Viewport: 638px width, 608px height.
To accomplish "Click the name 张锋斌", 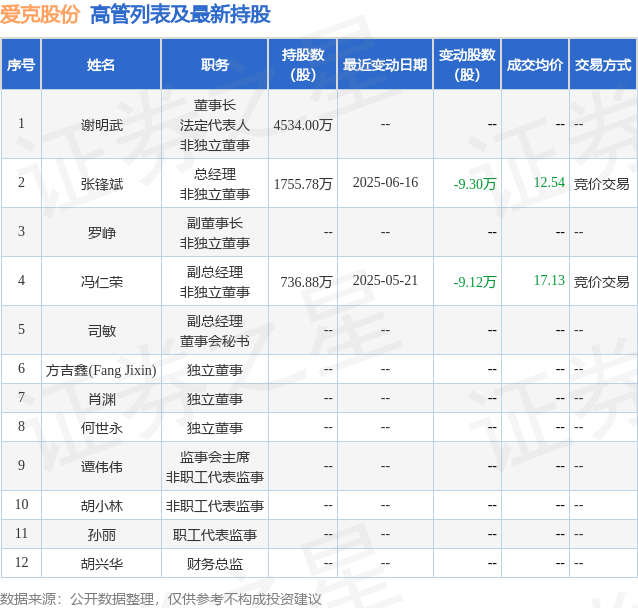I will (x=102, y=184).
